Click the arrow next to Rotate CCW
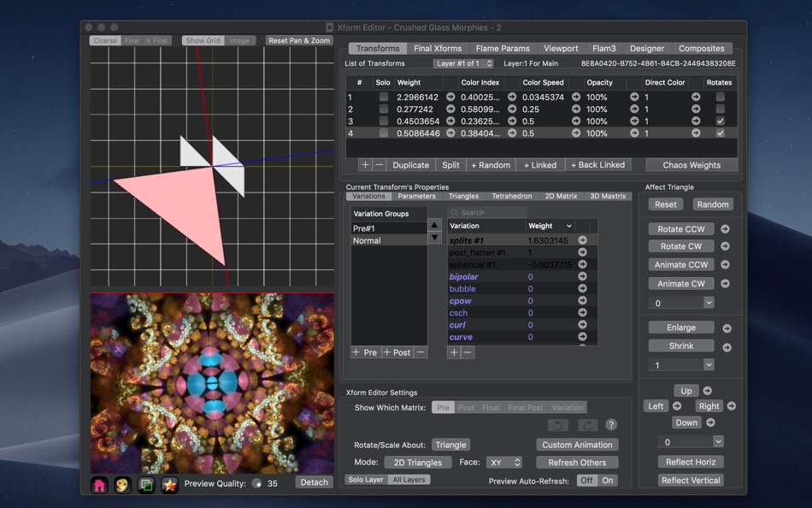Viewport: 812px width, 508px height. tap(725, 229)
